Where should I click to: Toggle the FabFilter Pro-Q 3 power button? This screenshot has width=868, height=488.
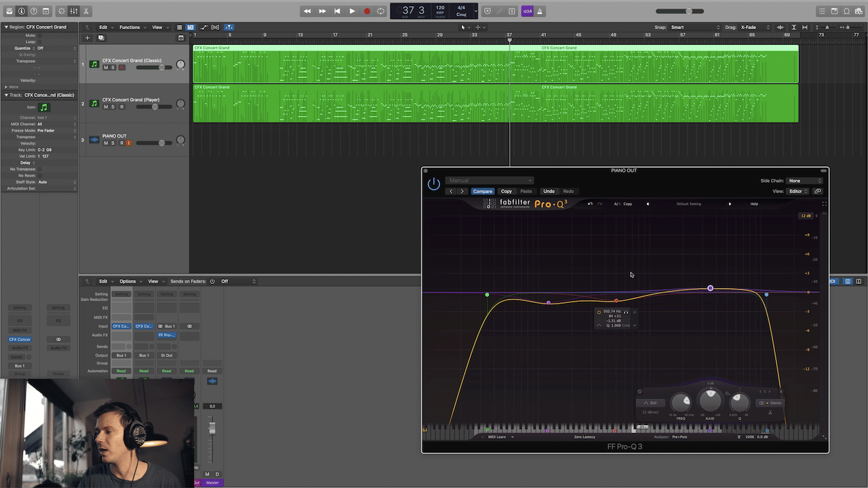point(434,184)
